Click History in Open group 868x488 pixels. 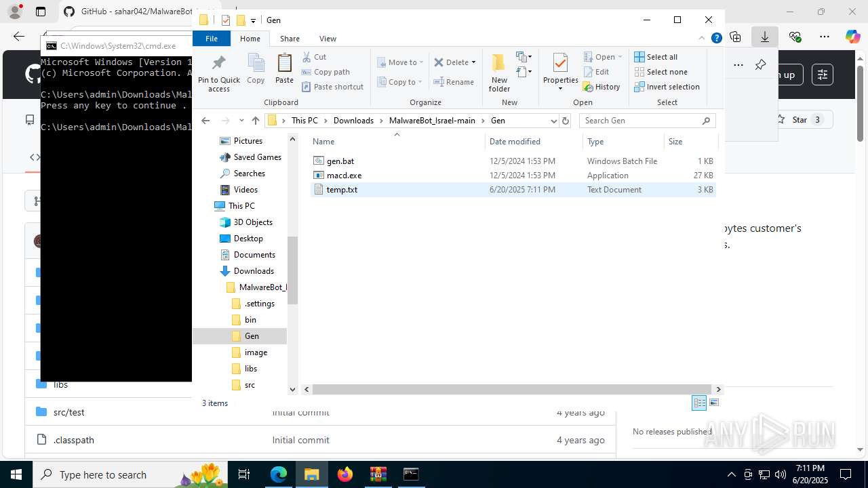click(601, 87)
